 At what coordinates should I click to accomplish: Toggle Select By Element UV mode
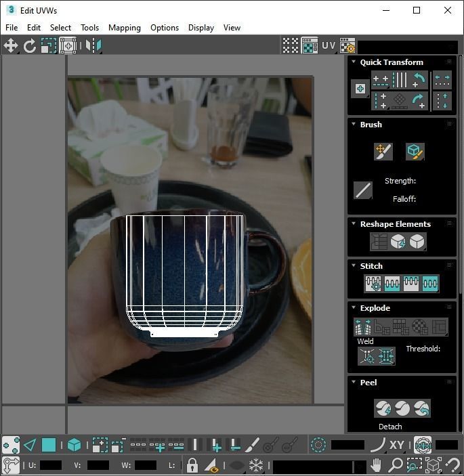[x=74, y=445]
